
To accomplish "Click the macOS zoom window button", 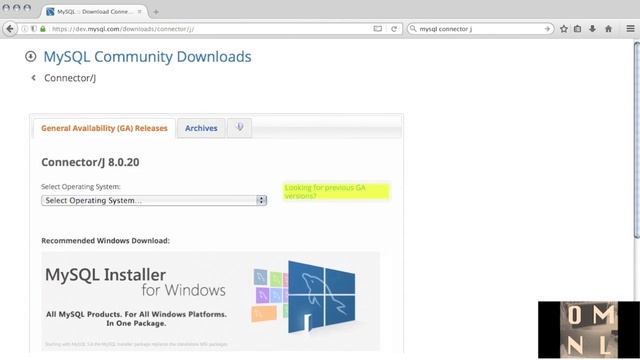I will 27,8.
